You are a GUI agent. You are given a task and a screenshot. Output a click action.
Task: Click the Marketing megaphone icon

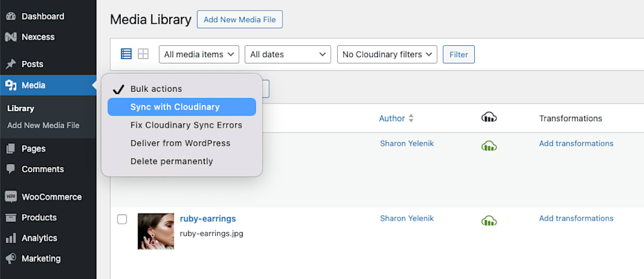pos(11,258)
